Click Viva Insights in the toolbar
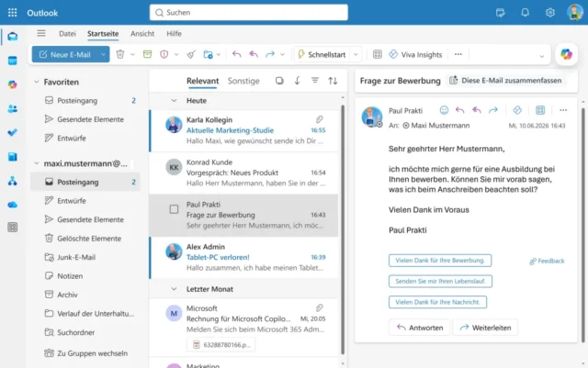588x368 pixels. (x=415, y=55)
